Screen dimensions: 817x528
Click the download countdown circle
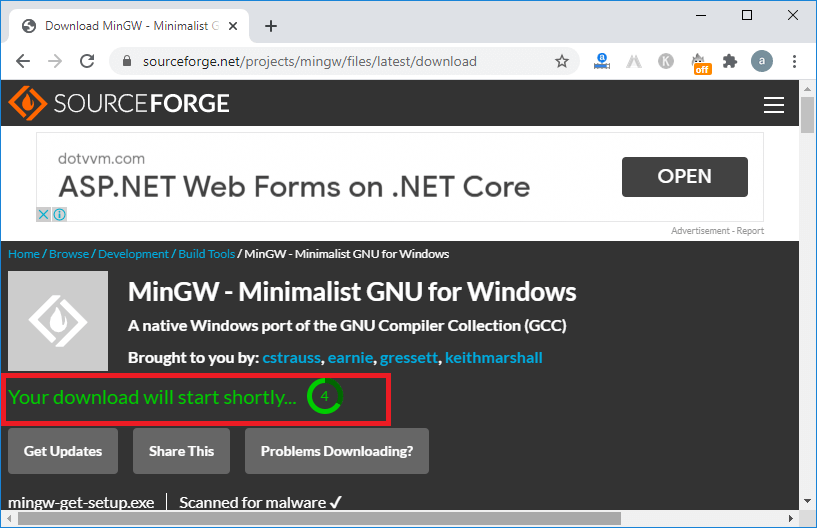tap(325, 396)
